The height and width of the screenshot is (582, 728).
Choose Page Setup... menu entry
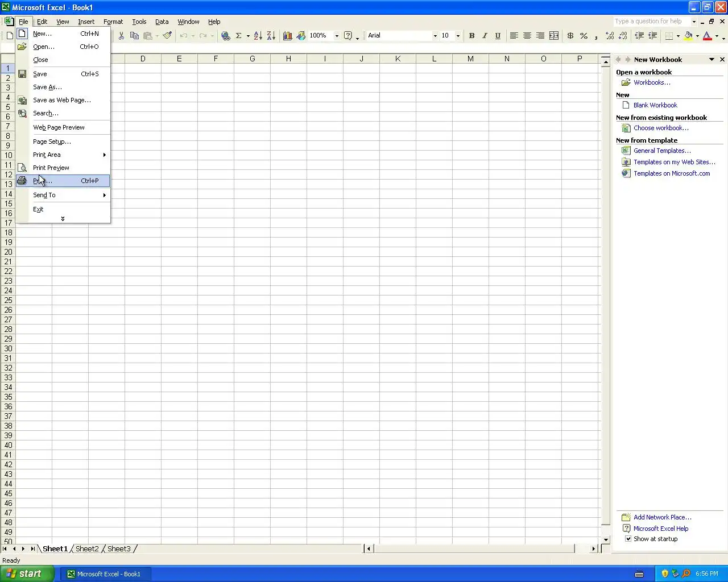tap(63, 142)
